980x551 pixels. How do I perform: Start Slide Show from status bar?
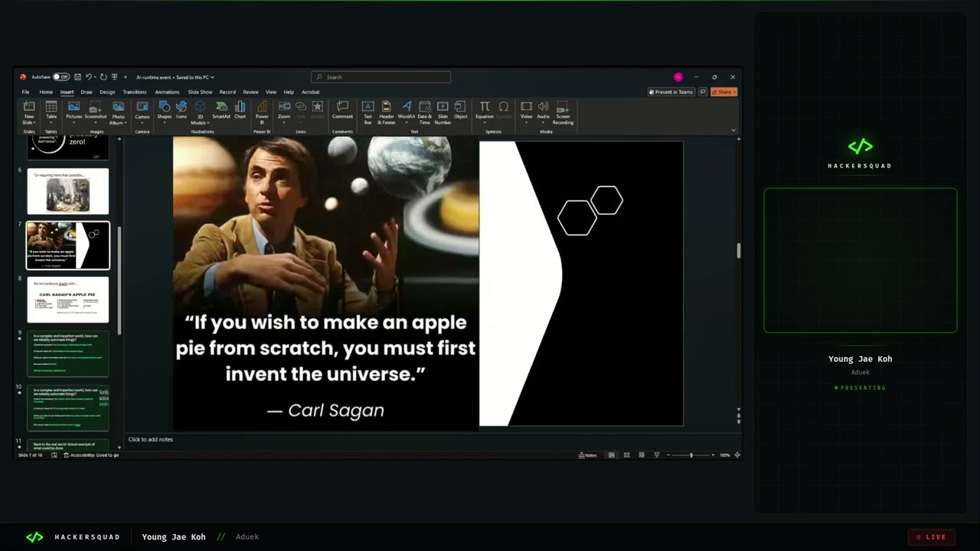click(656, 455)
